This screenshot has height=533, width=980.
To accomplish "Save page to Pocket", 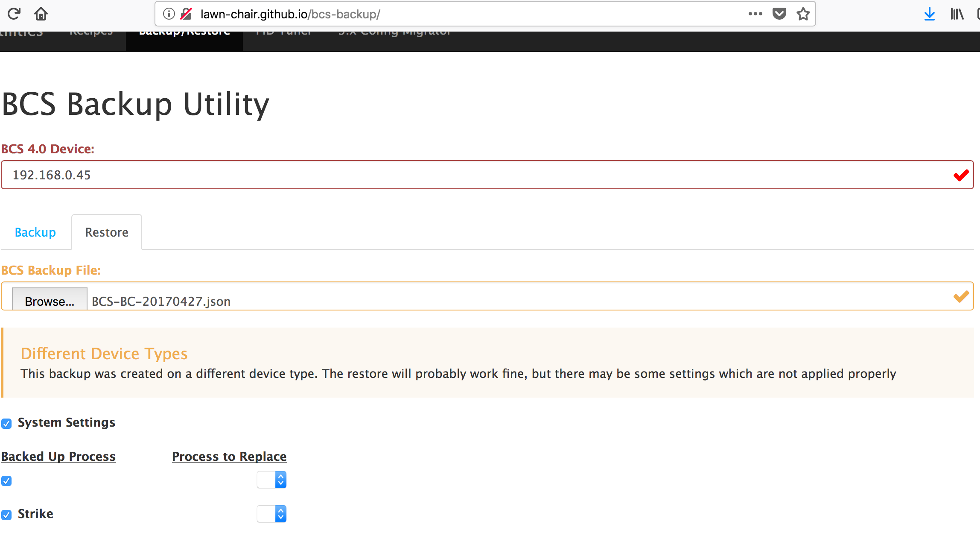I will (x=779, y=14).
